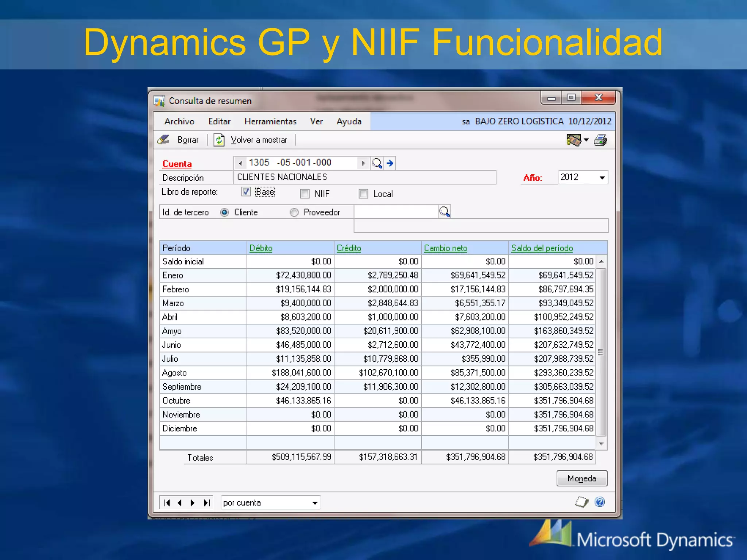Click the Junio debit $46,485,000.00

tap(303, 345)
